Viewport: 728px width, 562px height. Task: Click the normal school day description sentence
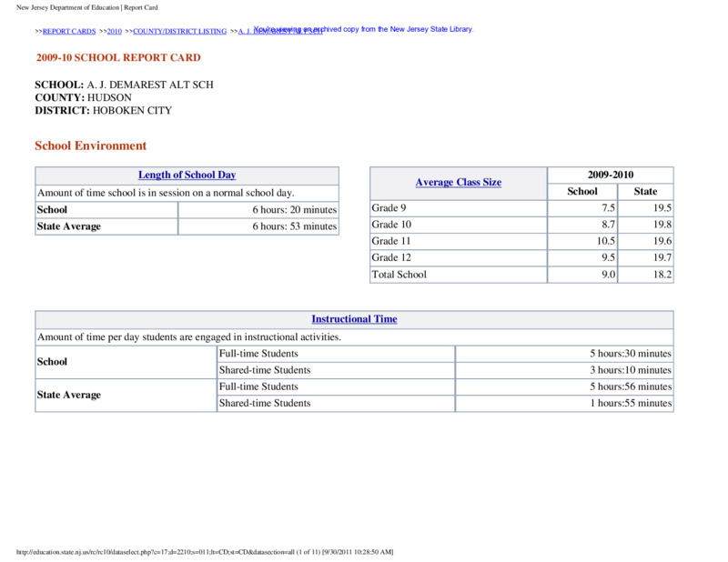pyautogui.click(x=166, y=193)
